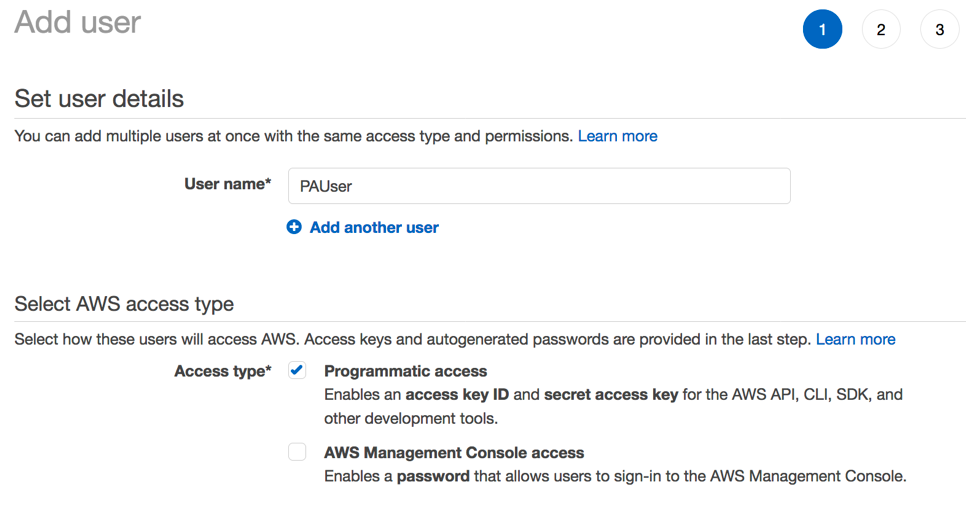Click the AWS Management Console access label
The image size is (966, 505).
[454, 452]
